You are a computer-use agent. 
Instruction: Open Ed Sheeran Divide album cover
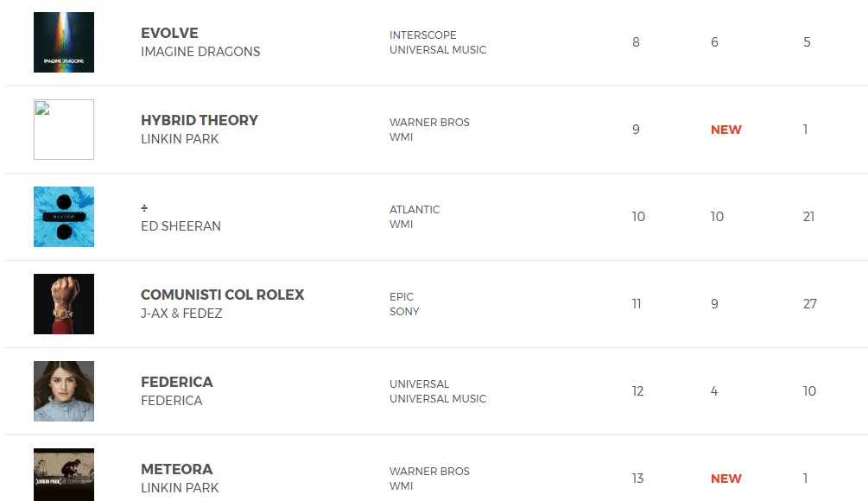click(64, 217)
